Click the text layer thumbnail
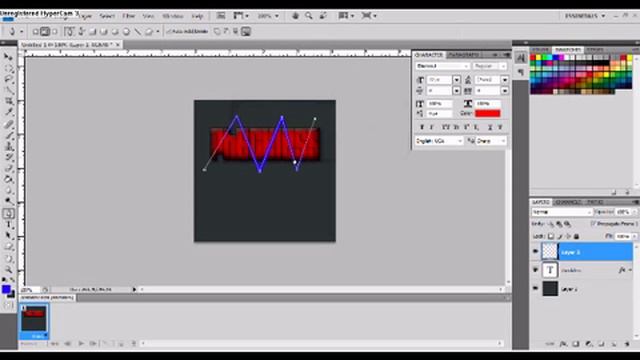This screenshot has height=360, width=640. point(550,270)
